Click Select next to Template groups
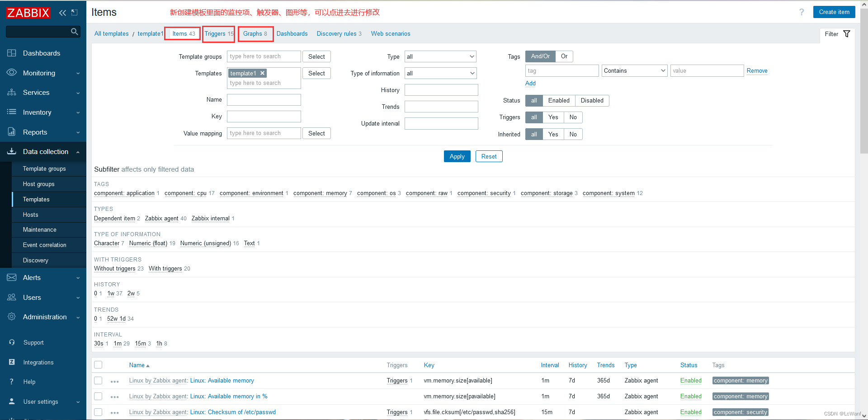The width and height of the screenshot is (868, 420). click(316, 56)
